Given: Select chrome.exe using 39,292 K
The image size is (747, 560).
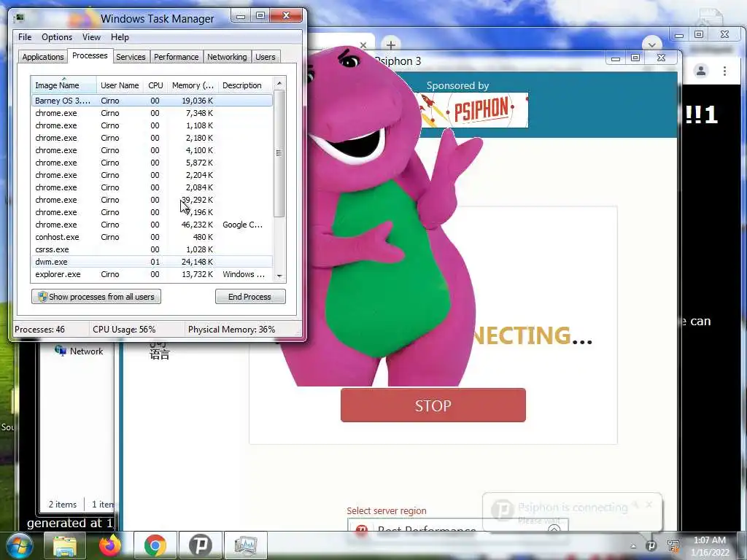Looking at the screenshot, I should tap(152, 200).
